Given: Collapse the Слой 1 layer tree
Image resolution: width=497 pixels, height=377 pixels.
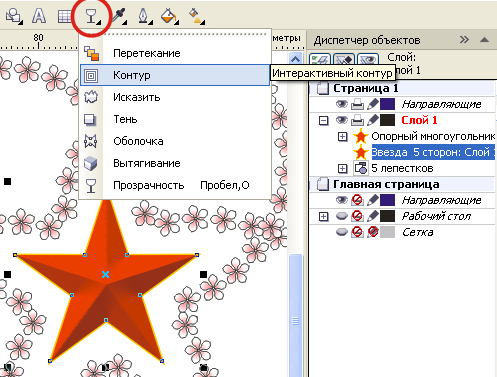Looking at the screenshot, I should [x=323, y=120].
